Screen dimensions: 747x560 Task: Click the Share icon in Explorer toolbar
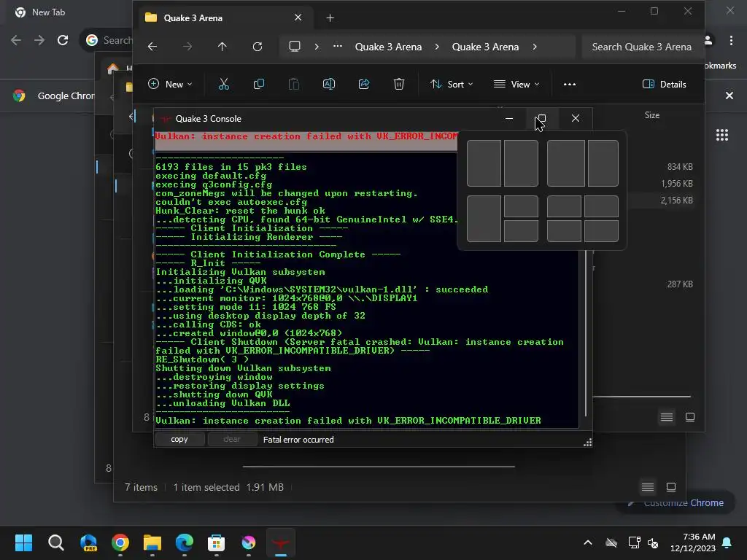(364, 85)
